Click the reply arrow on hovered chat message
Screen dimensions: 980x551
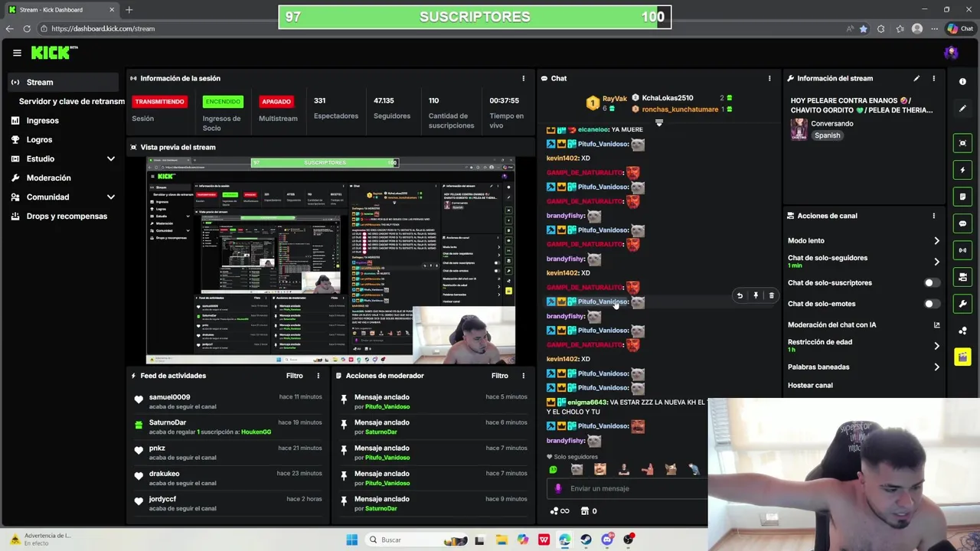click(x=740, y=295)
